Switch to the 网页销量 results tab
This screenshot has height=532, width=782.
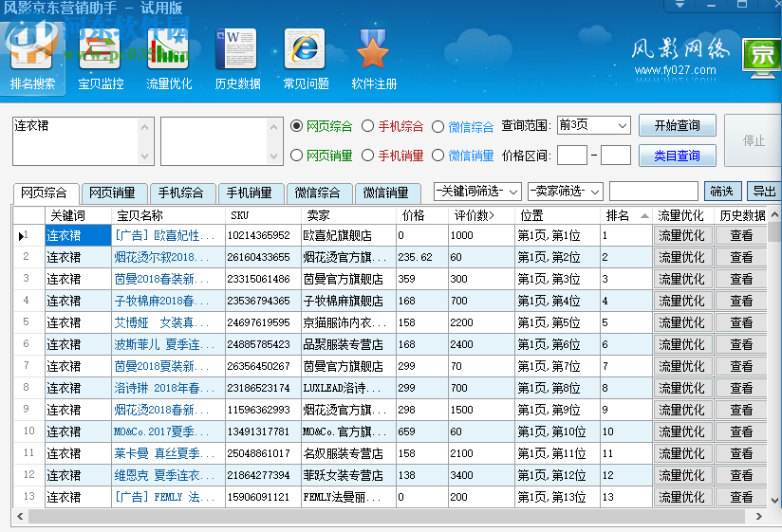coord(113,193)
